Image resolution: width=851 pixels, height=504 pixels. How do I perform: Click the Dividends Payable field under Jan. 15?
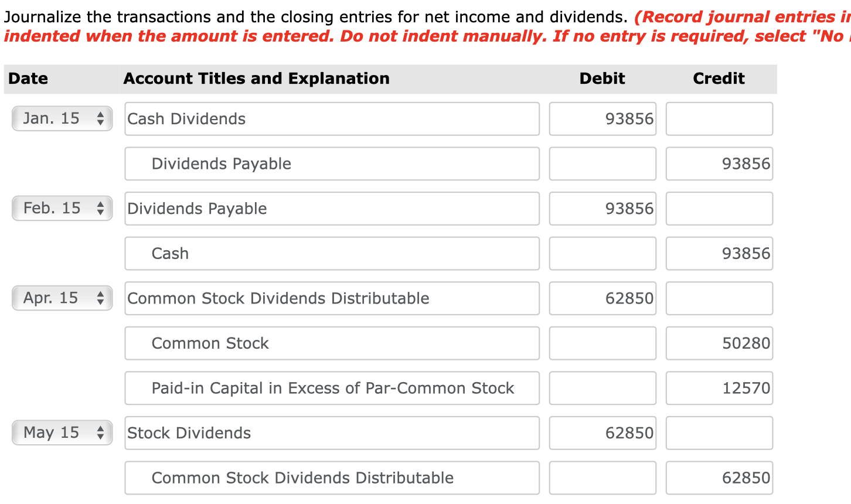click(x=331, y=164)
